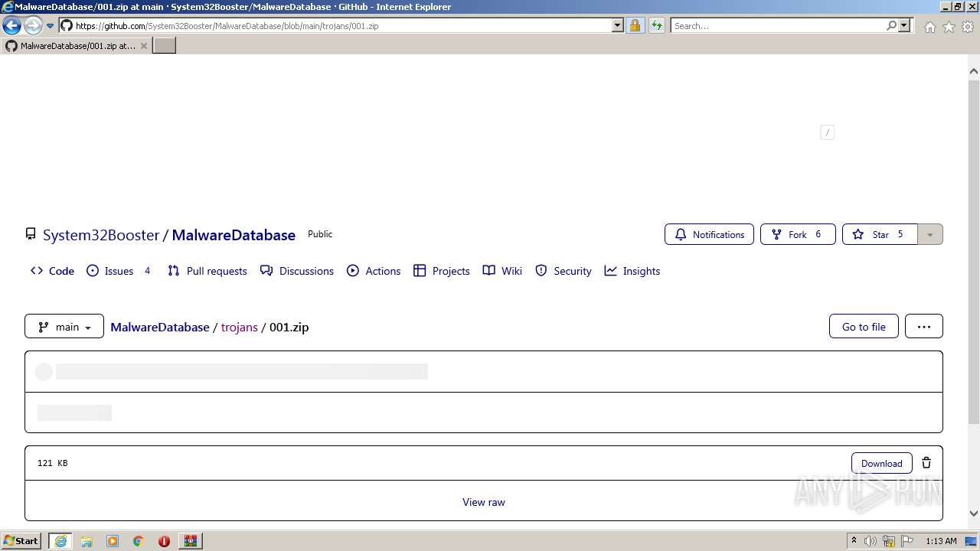Star the repository
Screen dimensions: 980x551
point(879,234)
